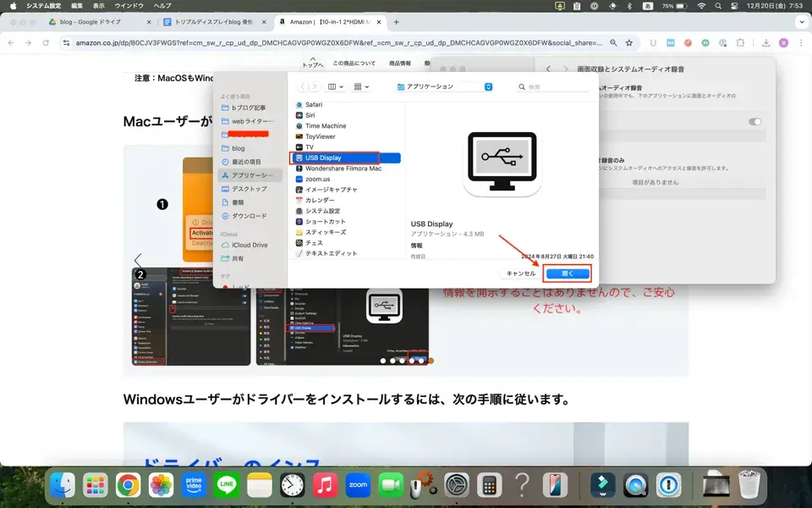Open the 編集 menu
The height and width of the screenshot is (508, 812).
77,6
